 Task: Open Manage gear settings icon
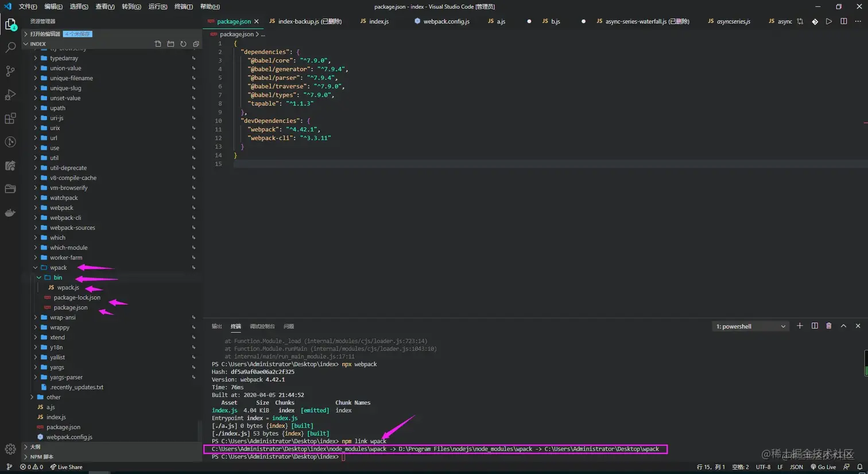click(x=10, y=449)
